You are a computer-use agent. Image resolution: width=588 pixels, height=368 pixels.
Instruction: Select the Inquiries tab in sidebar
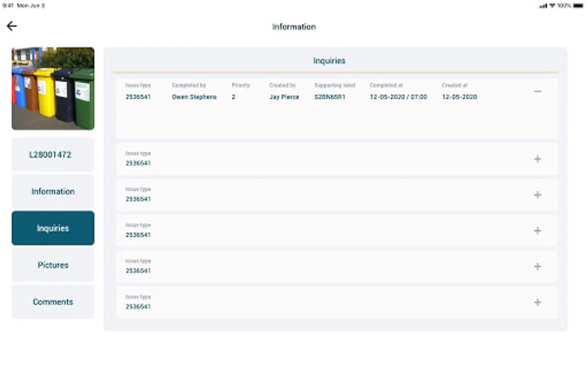[53, 228]
